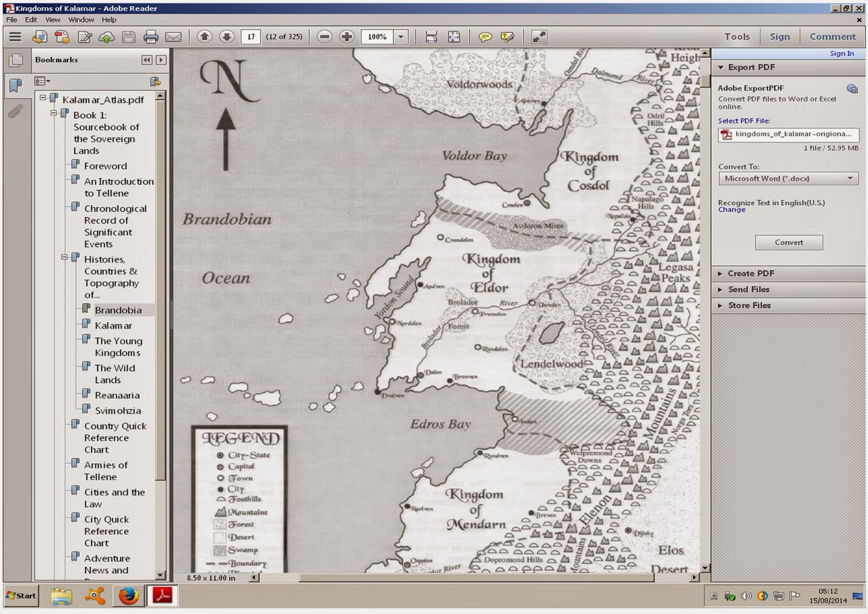Open file explorer from the taskbar
This screenshot has height=614, width=868.
[61, 596]
